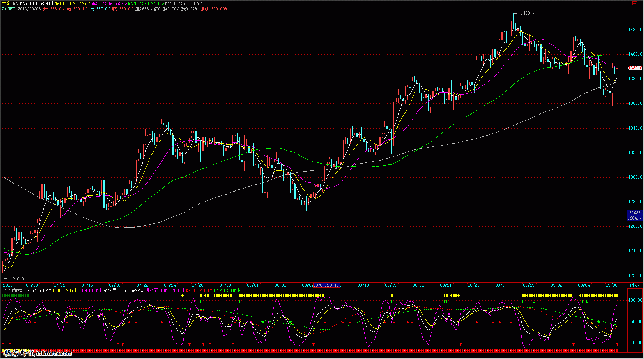The width and height of the screenshot is (644, 359).
Task: Click the 09/02 date on time axis
Action: click(556, 285)
